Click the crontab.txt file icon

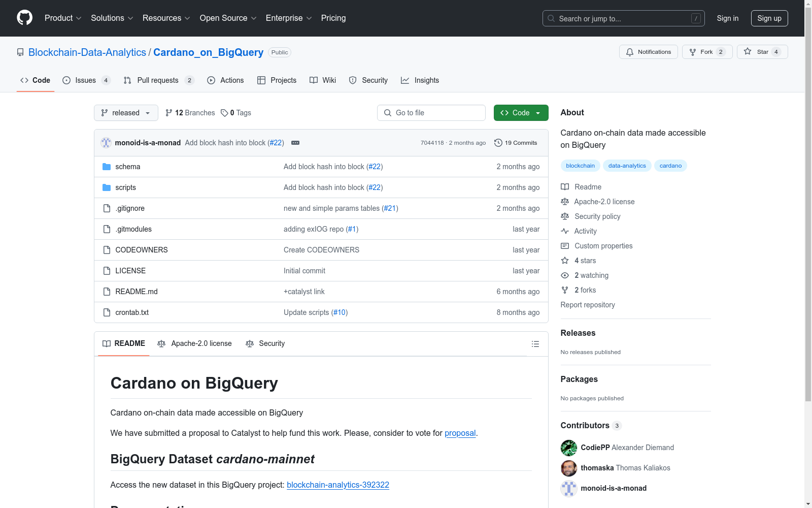tap(107, 312)
